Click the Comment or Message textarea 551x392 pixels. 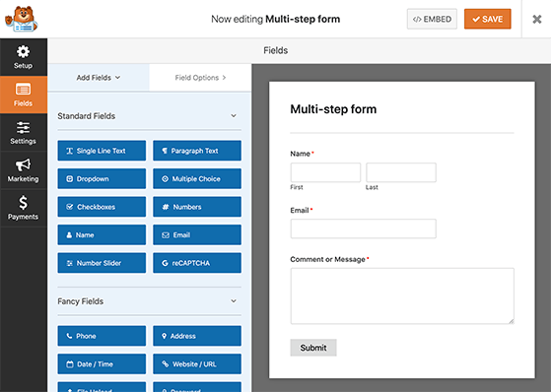point(402,295)
